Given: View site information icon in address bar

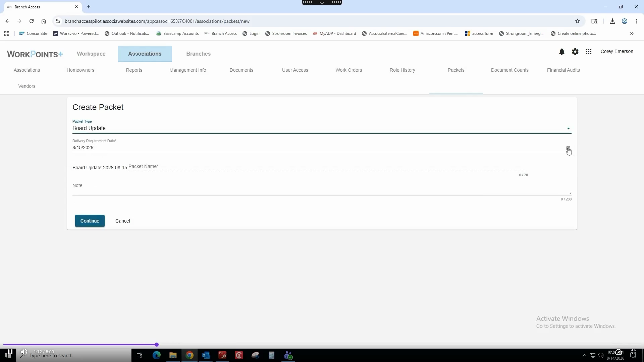Looking at the screenshot, I should click(x=58, y=21).
